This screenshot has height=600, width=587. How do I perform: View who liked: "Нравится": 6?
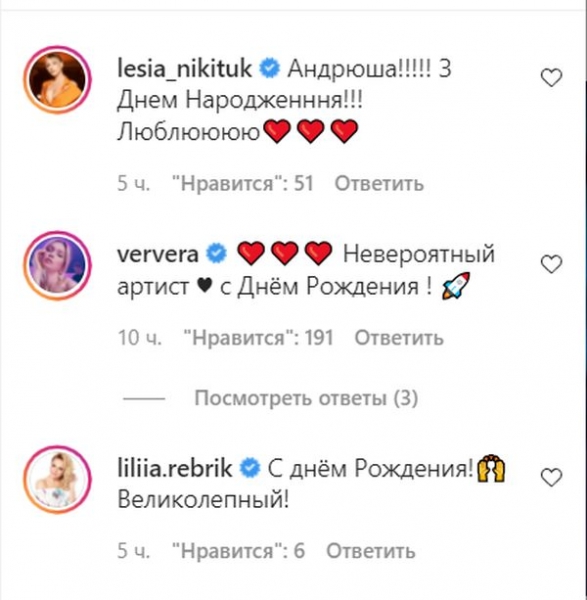pos(238,551)
